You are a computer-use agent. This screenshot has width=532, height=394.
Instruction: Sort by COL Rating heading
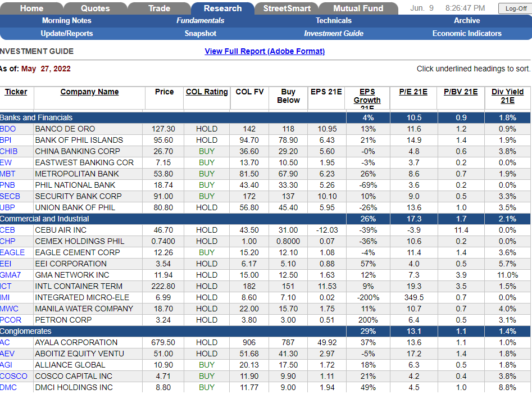pos(207,92)
